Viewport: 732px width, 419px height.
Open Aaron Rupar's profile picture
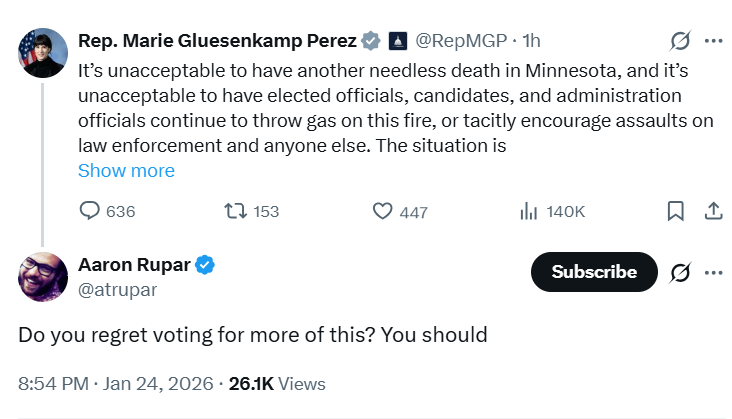point(40,276)
